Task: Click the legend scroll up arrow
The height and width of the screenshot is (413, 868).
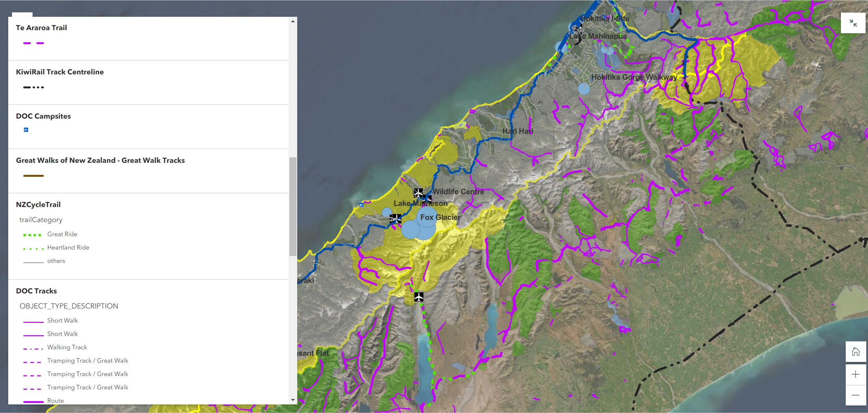Action: click(293, 21)
